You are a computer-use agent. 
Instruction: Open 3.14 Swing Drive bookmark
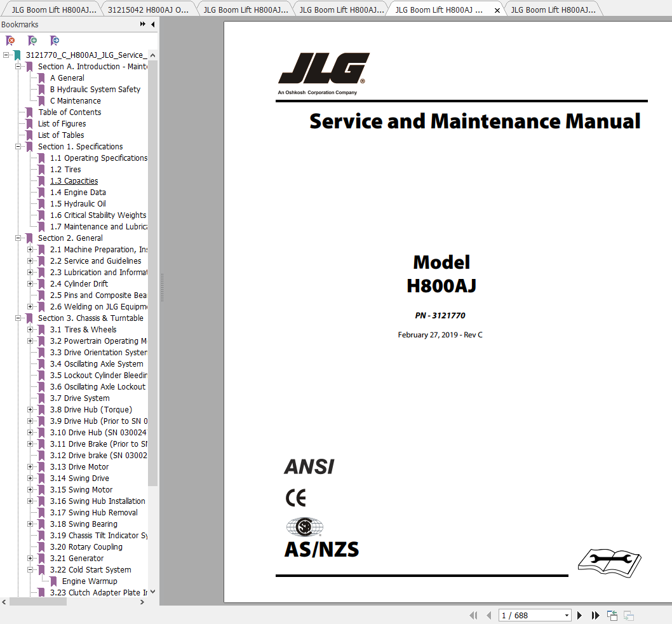tap(79, 478)
